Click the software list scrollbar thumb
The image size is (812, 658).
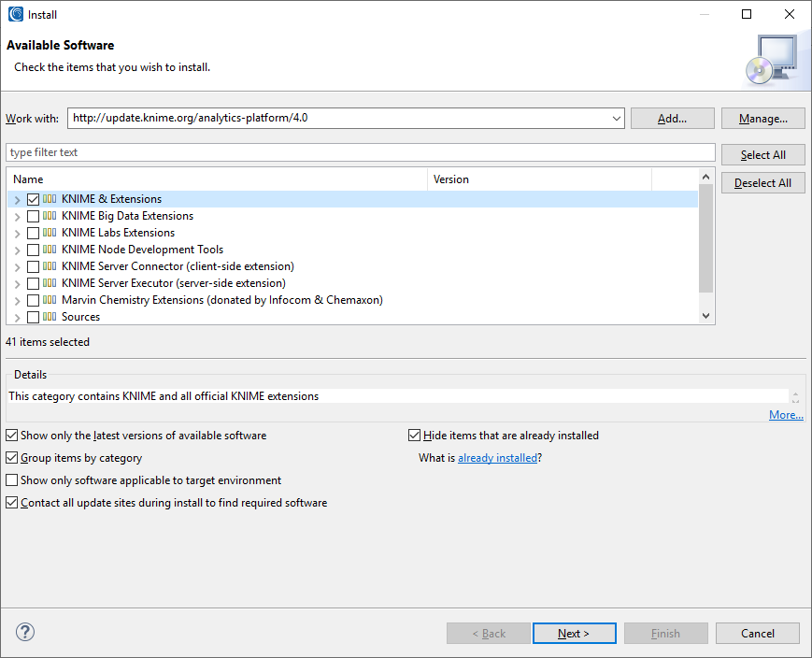705,238
